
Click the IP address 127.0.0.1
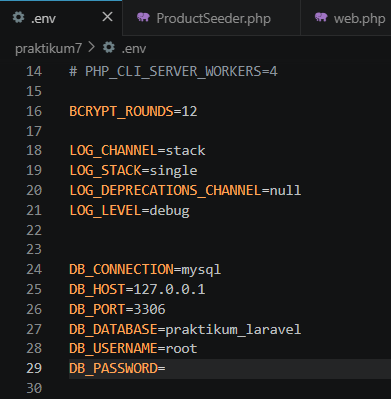pyautogui.click(x=169, y=289)
